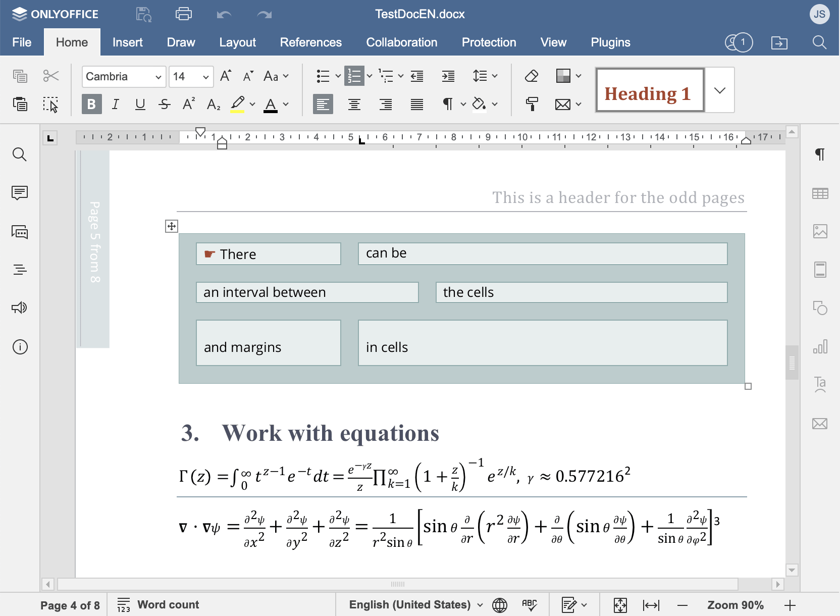Undo the last action
The image size is (840, 616).
click(224, 14)
